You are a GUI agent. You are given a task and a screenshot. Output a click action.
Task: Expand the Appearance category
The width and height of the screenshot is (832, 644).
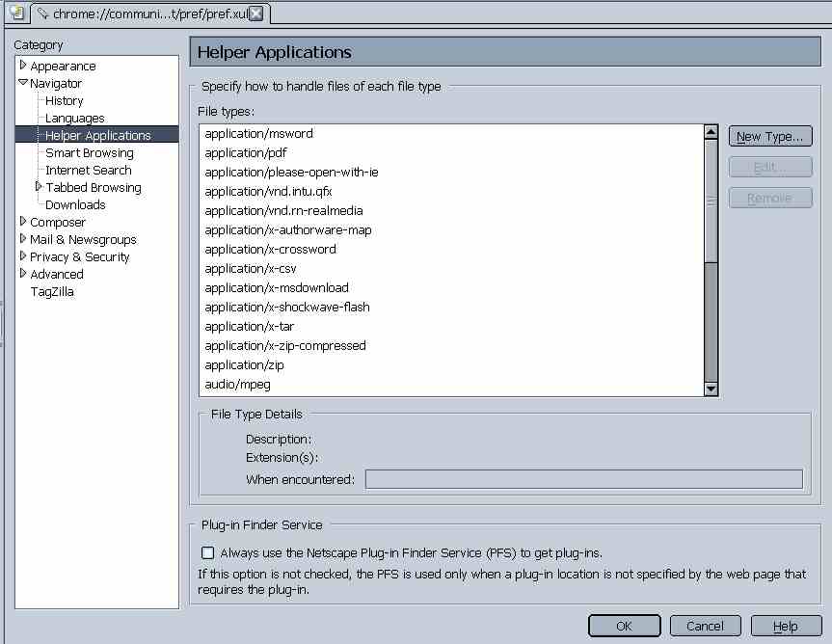[x=23, y=66]
